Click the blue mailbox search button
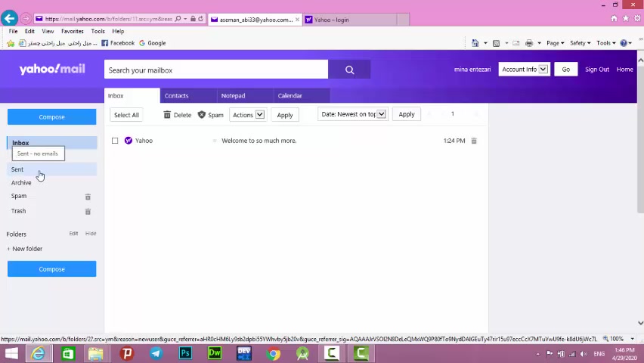 (x=349, y=70)
